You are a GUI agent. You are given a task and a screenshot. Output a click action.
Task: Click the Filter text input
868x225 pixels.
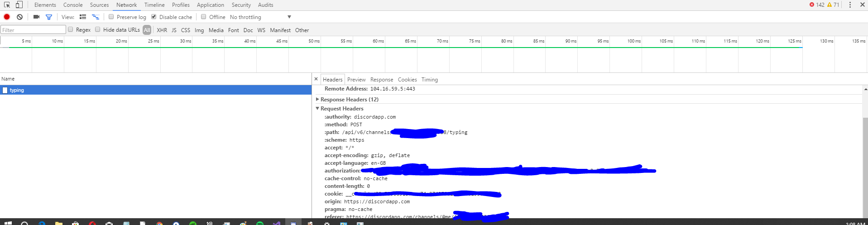(33, 30)
